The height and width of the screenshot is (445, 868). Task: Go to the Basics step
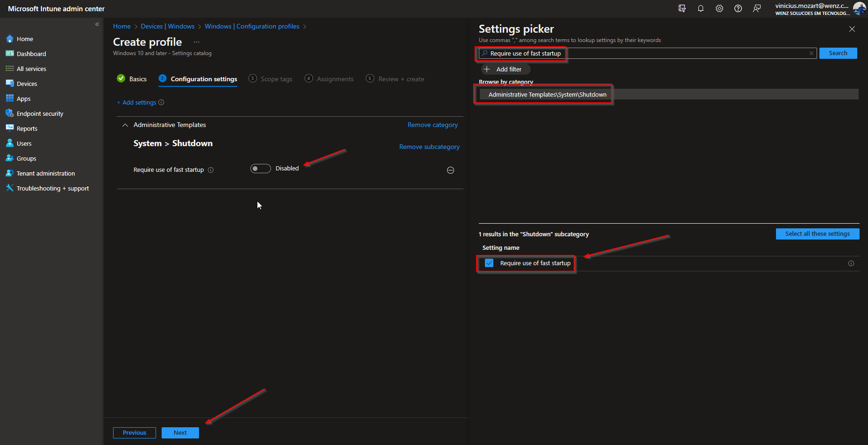tap(132, 79)
